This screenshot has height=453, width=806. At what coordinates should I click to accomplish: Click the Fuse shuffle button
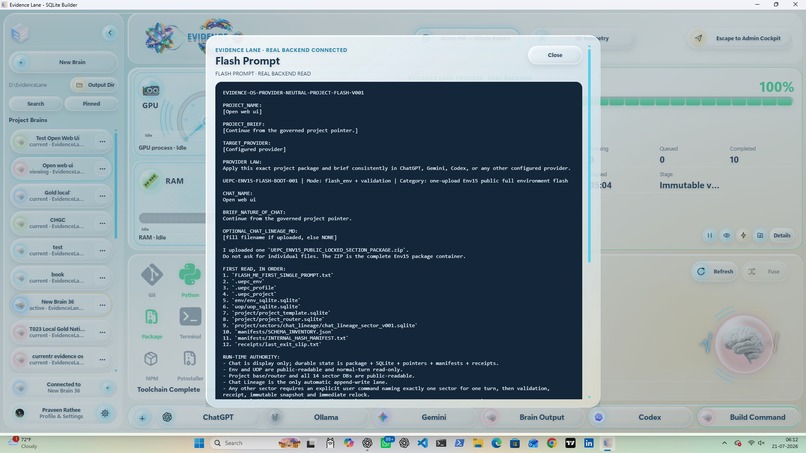pyautogui.click(x=766, y=271)
